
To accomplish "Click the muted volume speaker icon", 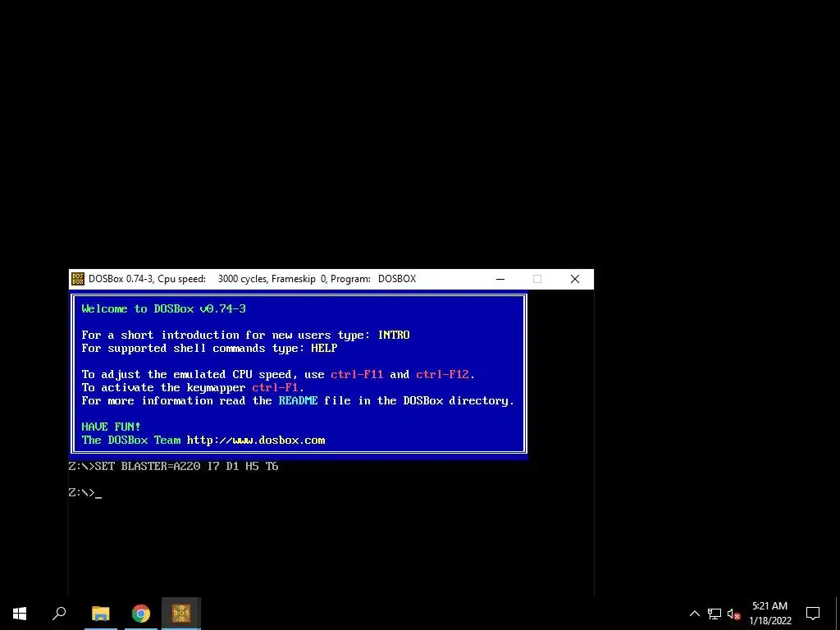I will (733, 614).
